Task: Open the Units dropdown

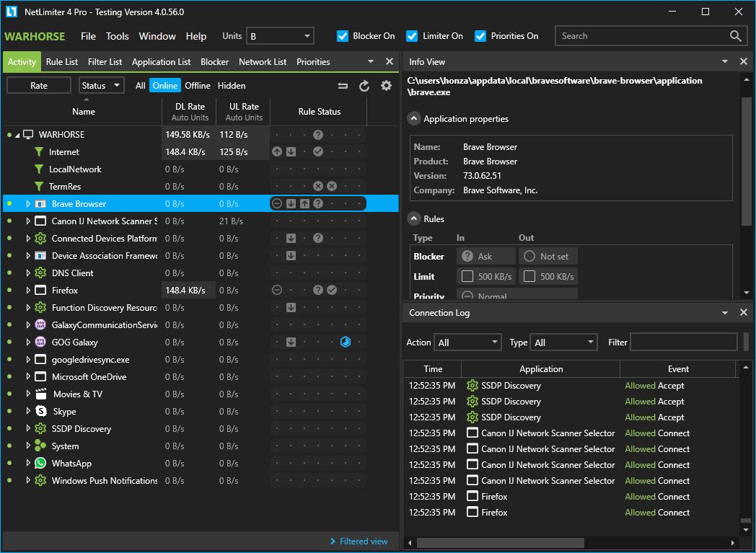Action: [x=280, y=36]
